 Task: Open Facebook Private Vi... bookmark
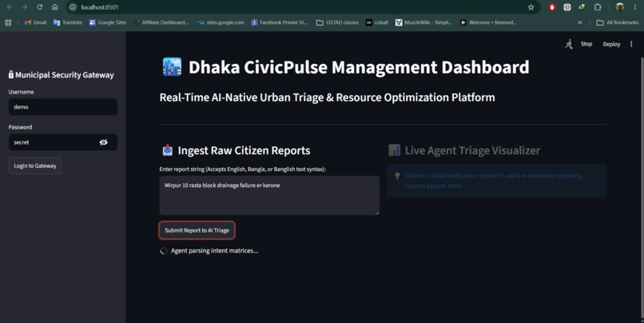(280, 22)
